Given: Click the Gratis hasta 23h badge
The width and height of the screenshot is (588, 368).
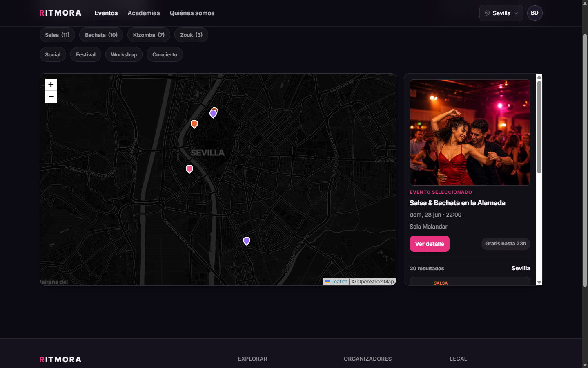Looking at the screenshot, I should pyautogui.click(x=506, y=244).
